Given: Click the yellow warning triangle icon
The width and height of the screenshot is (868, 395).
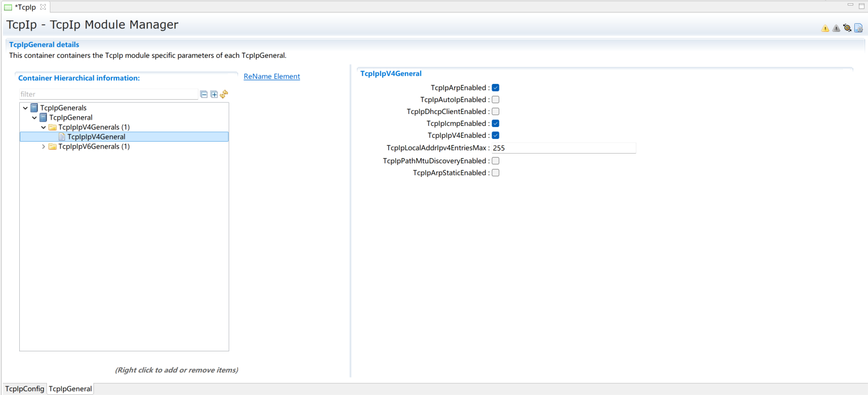Looking at the screenshot, I should 825,28.
